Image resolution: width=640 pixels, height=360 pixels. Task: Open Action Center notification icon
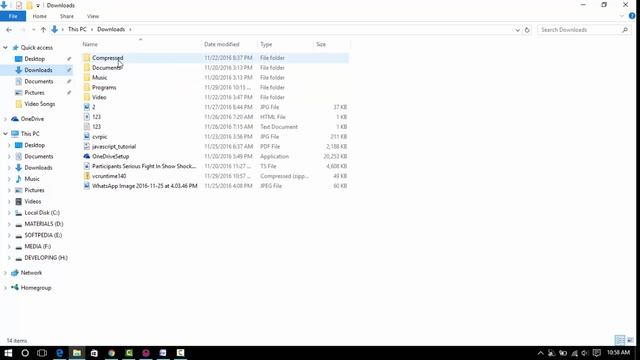597,353
